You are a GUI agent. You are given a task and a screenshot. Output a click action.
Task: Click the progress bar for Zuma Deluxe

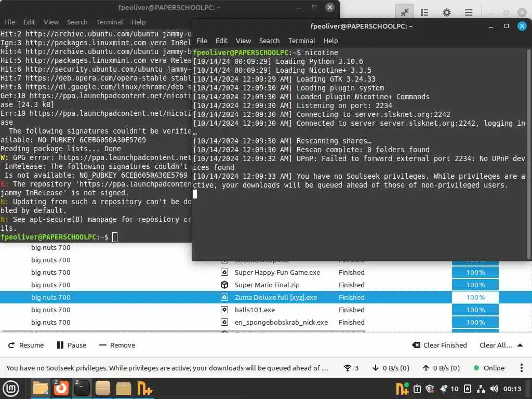click(x=475, y=297)
